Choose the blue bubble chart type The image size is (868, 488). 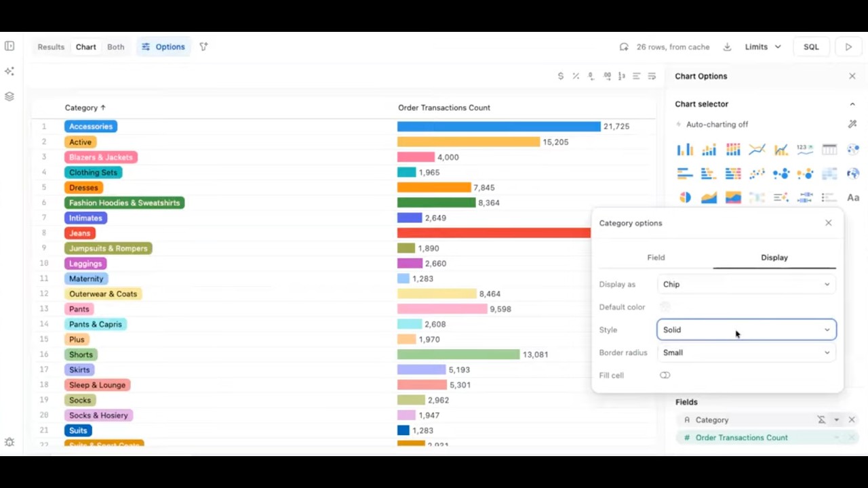[x=781, y=174]
